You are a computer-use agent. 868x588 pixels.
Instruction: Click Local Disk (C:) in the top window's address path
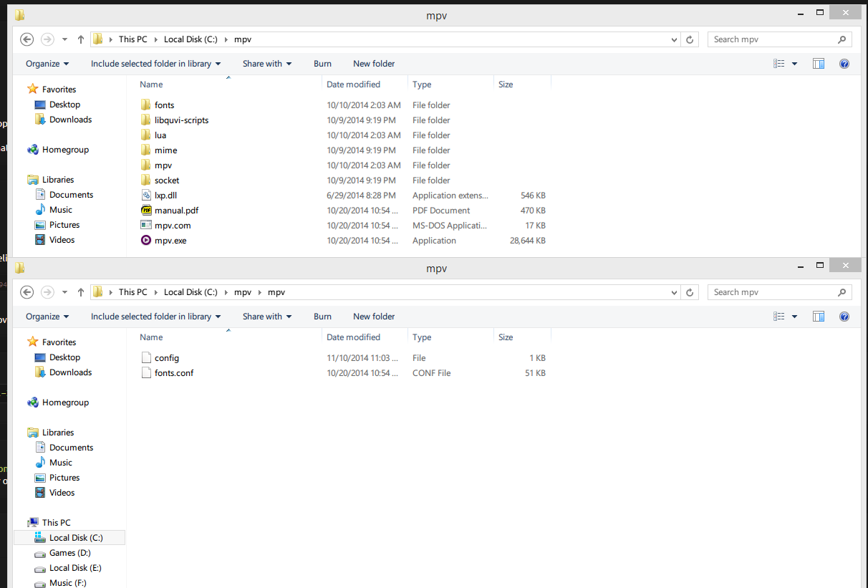tap(191, 39)
